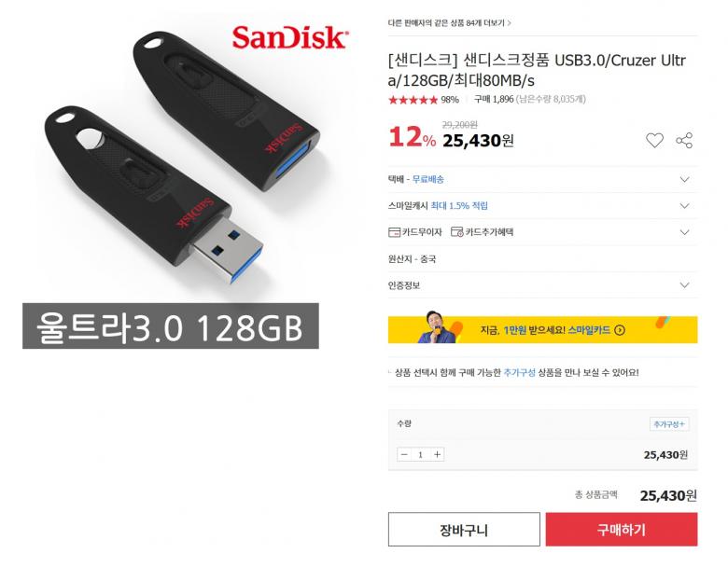Expand the 인증정보 certification row

(542, 284)
